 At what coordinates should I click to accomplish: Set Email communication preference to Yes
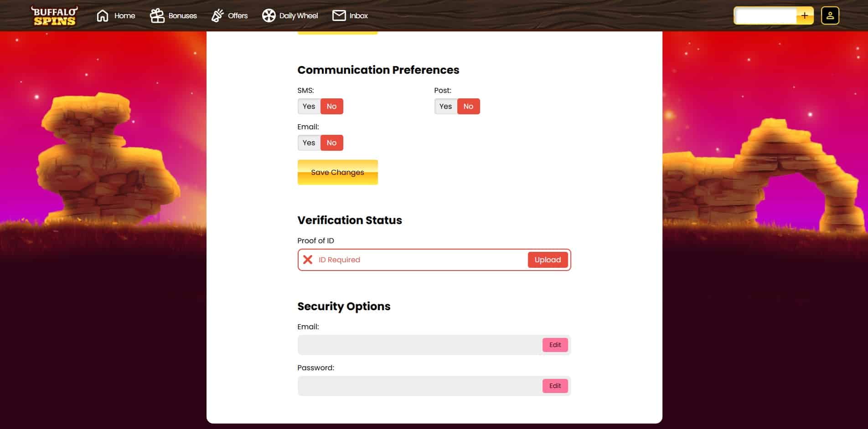(x=309, y=143)
